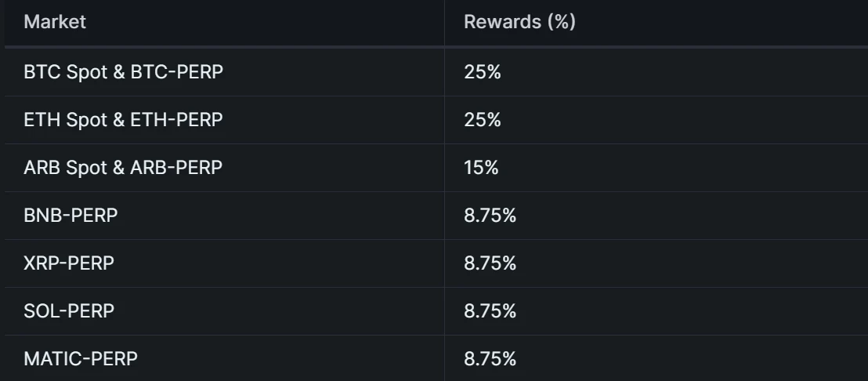This screenshot has width=868, height=381.
Task: Select the 25% reward for BTC row
Action: pos(482,72)
